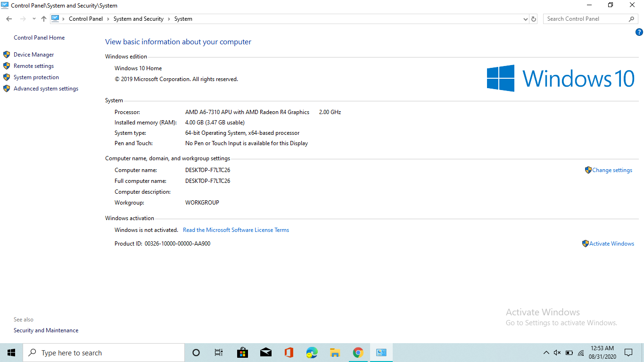Click the search magnifier icon
The width and height of the screenshot is (644, 362).
pyautogui.click(x=632, y=19)
